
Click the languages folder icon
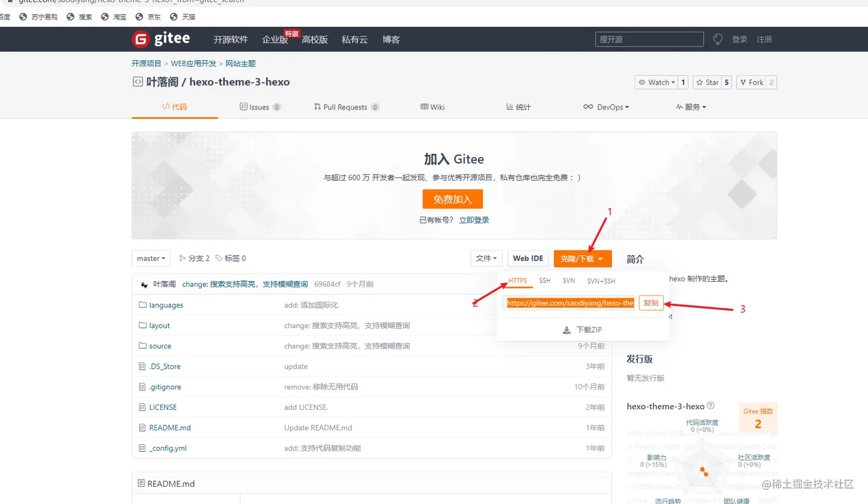(142, 305)
